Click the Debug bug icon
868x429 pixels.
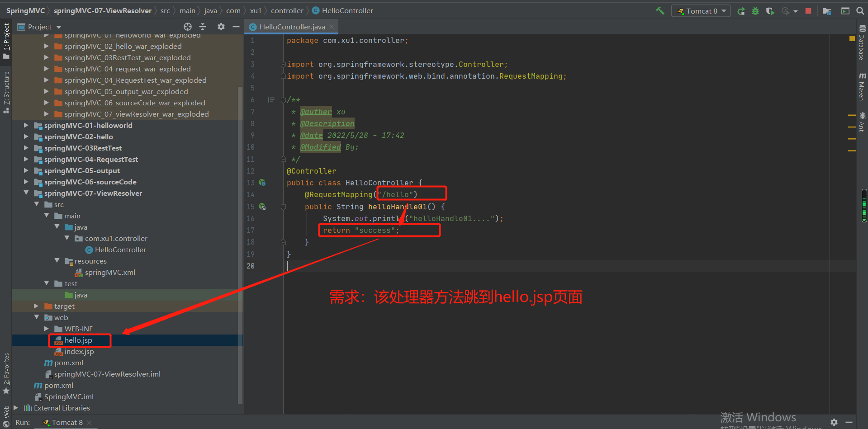point(755,11)
